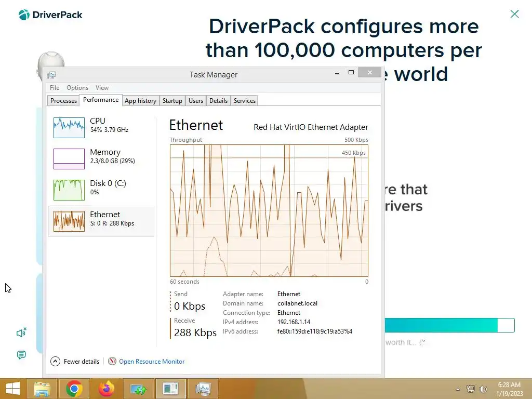Minimize the Task Manager window
This screenshot has width=532, height=399.
[337, 73]
